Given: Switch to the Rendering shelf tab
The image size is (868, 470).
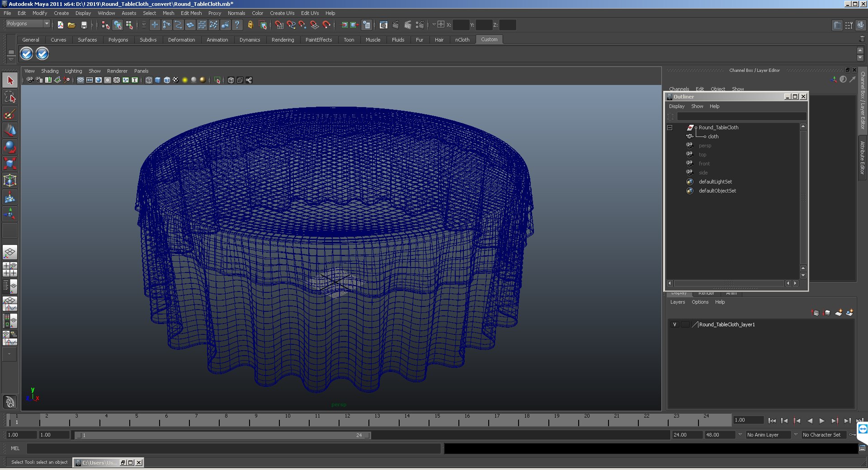Looking at the screenshot, I should pyautogui.click(x=283, y=40).
